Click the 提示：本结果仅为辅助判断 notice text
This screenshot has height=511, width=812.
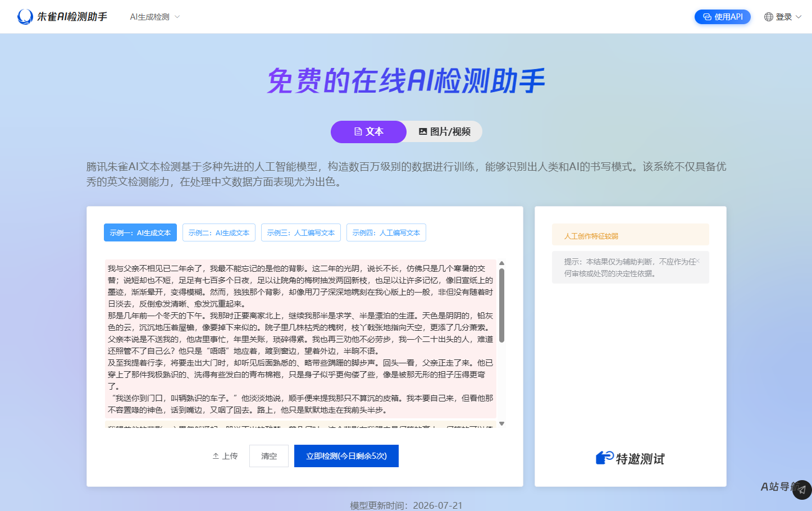[630, 267]
